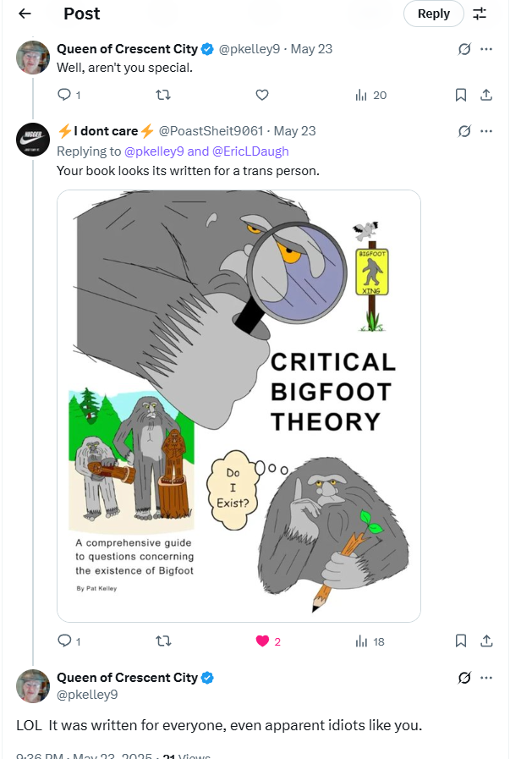The image size is (532, 759).
Task: Open more options on first pkelley9 post
Action: [486, 49]
